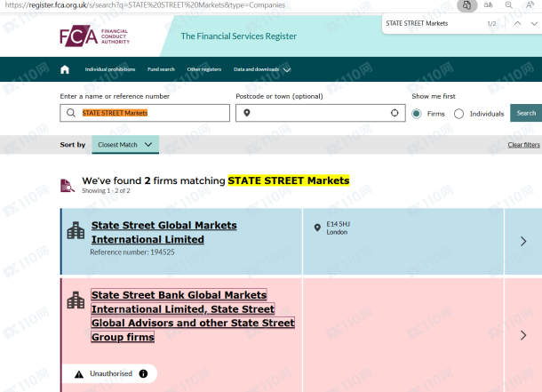Focus the name or reference number field

(x=145, y=113)
